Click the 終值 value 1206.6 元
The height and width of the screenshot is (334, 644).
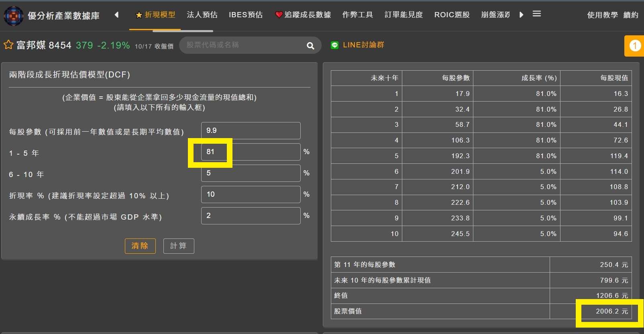coord(612,295)
